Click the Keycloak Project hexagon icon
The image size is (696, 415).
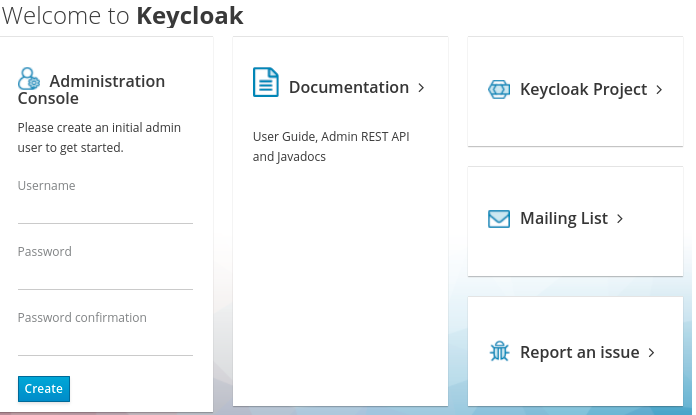coord(499,89)
